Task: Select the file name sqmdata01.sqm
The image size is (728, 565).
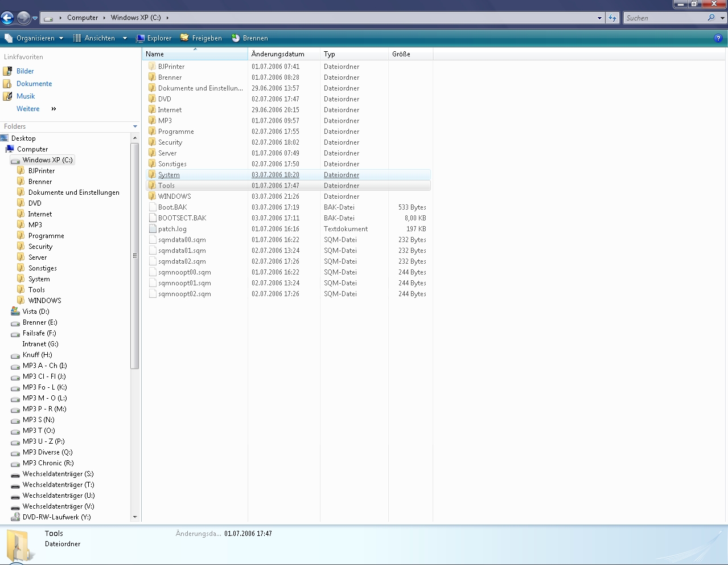Action: 182,251
